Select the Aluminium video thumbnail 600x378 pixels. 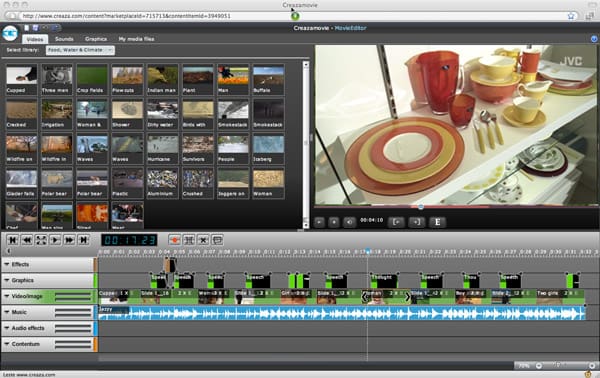[x=163, y=182]
